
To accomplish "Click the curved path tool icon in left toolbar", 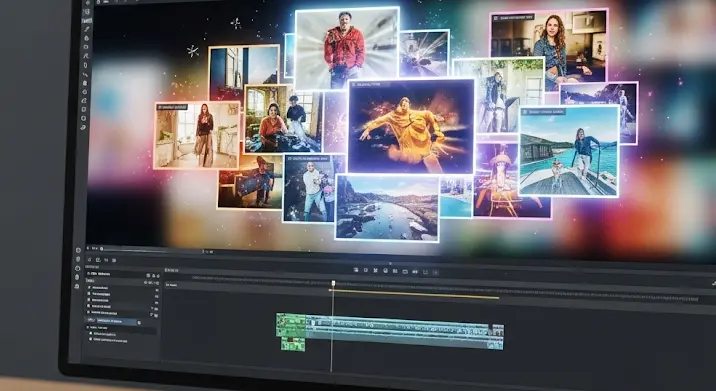I will point(86,56).
